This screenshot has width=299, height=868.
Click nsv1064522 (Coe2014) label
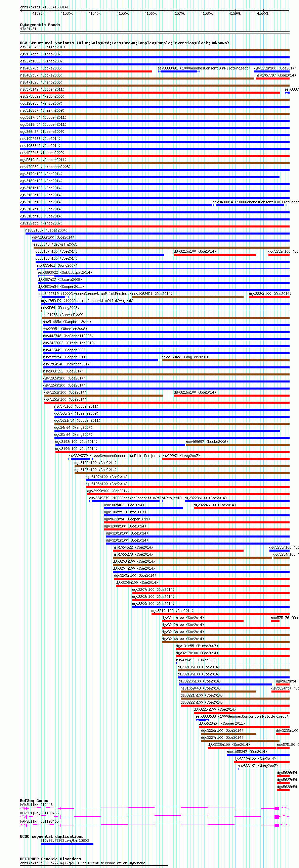click(x=133, y=548)
